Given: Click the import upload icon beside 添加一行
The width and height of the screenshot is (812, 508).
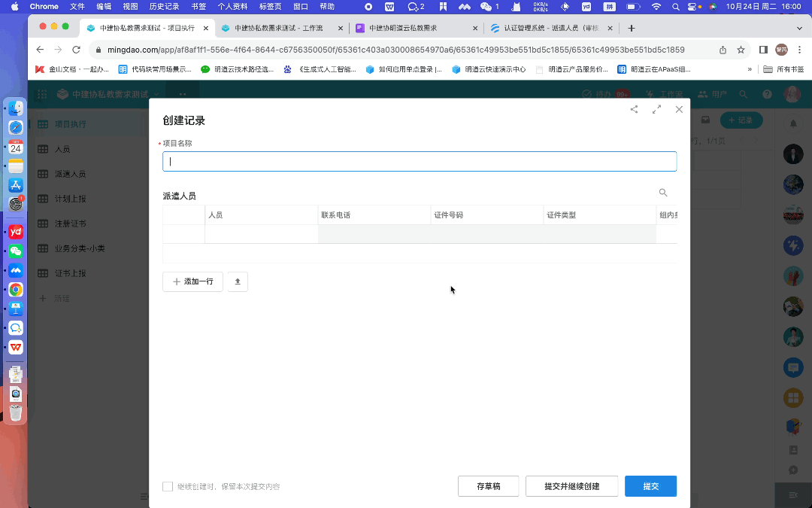Looking at the screenshot, I should [238, 281].
